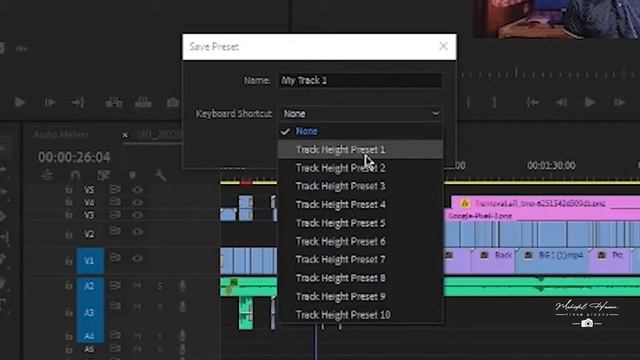Export frame with camera icon
Viewport: 640px width, 360px height.
click(173, 102)
